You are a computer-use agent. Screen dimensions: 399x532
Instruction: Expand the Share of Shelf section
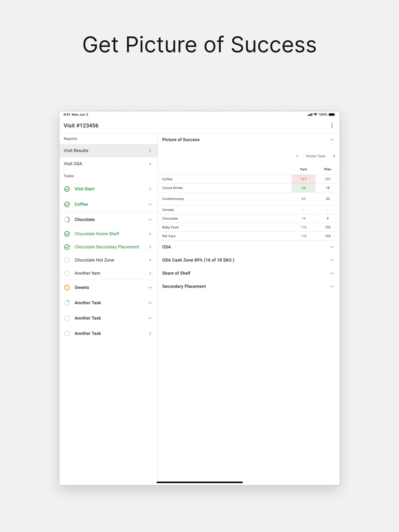tap(332, 273)
